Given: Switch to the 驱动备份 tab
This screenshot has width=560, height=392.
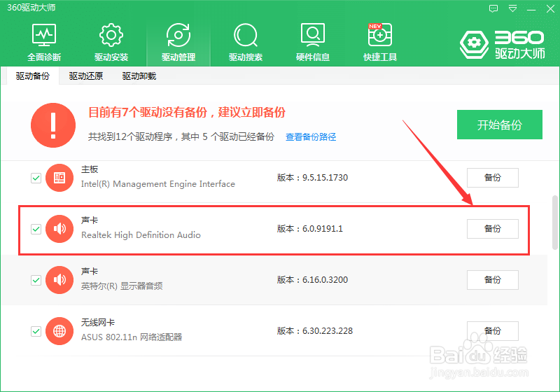Looking at the screenshot, I should pyautogui.click(x=32, y=76).
